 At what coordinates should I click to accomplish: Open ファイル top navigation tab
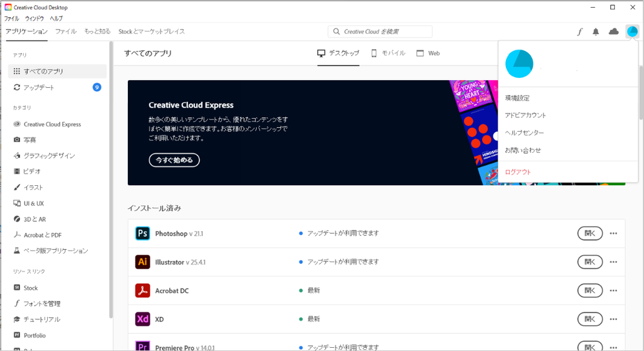tap(66, 32)
